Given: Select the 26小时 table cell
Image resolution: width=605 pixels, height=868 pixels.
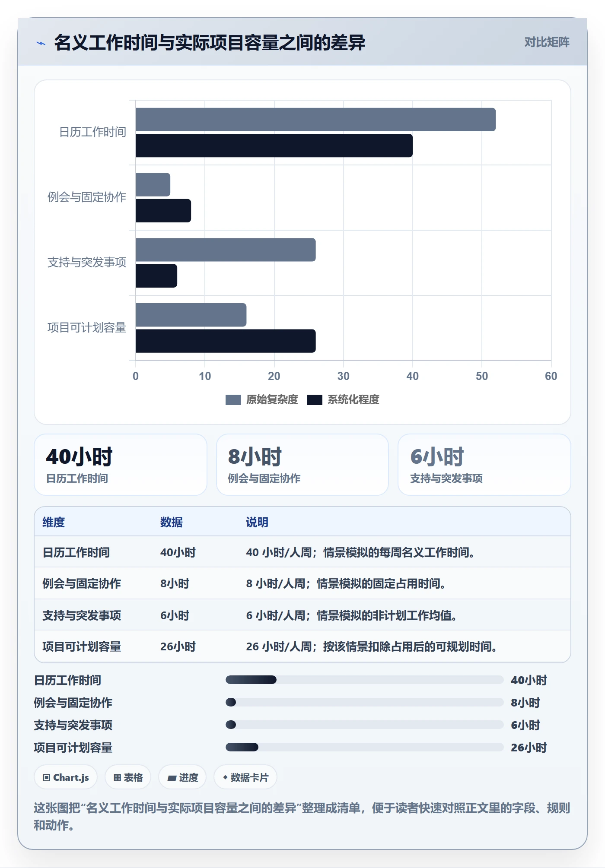Looking at the screenshot, I should click(178, 646).
